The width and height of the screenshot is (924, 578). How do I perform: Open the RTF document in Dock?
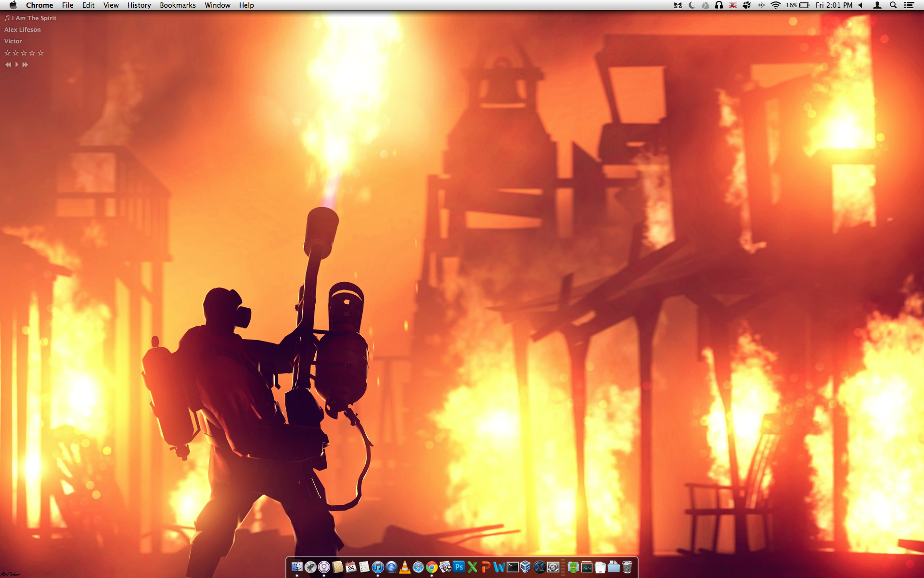(x=600, y=567)
